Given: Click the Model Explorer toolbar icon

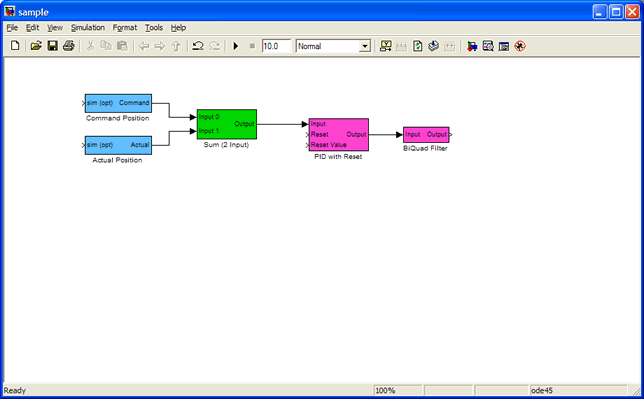Looking at the screenshot, I should point(488,46).
